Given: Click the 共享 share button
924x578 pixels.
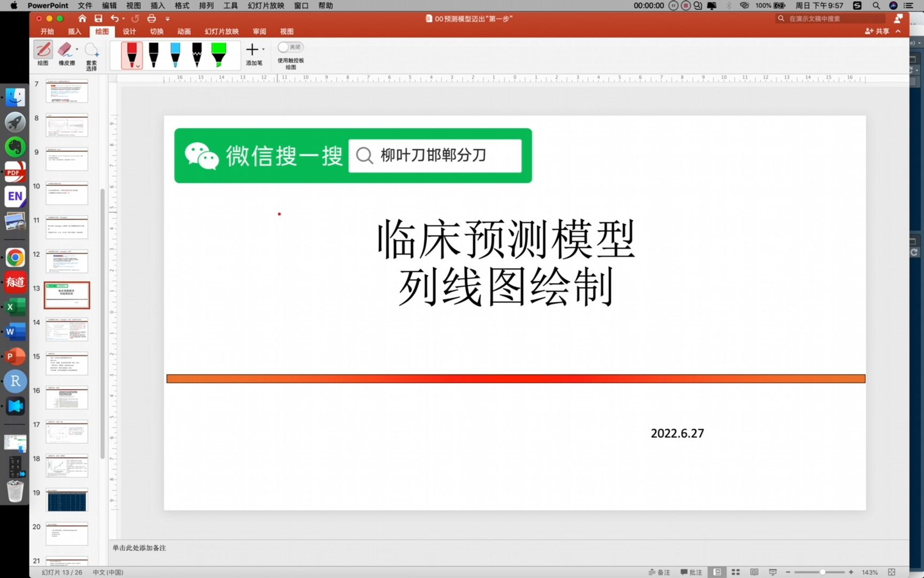Looking at the screenshot, I should (x=877, y=31).
